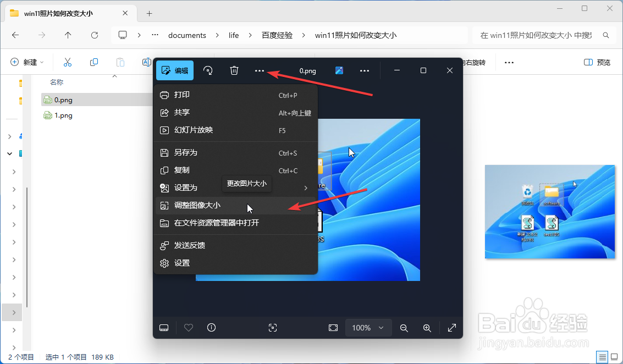The height and width of the screenshot is (364, 623).
Task: Select the 1.png file in the file list
Action: tap(62, 115)
